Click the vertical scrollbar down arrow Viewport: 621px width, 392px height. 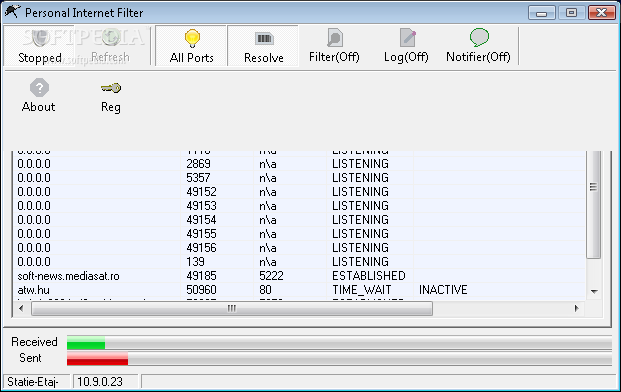point(594,291)
